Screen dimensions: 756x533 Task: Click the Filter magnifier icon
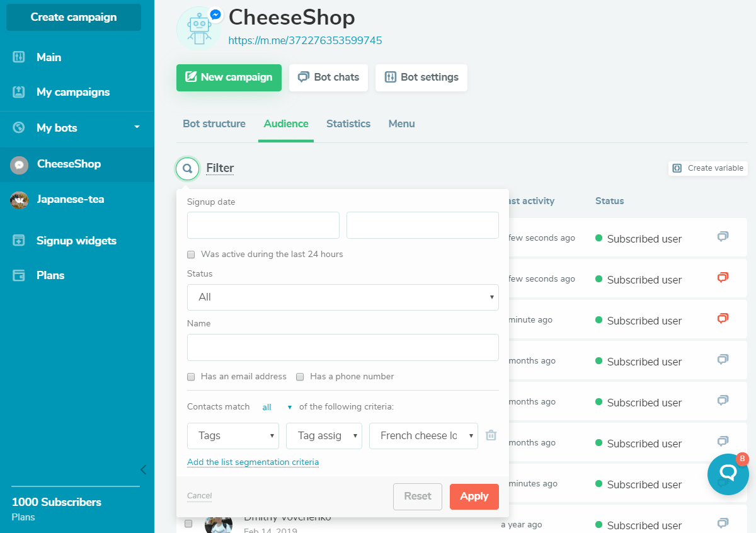pos(186,168)
